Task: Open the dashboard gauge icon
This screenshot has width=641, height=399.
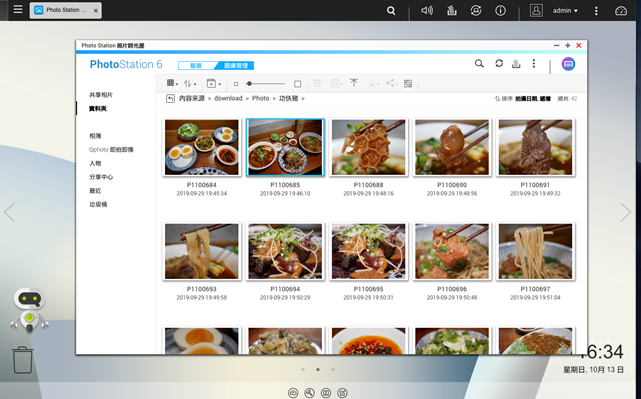Action: (x=621, y=11)
